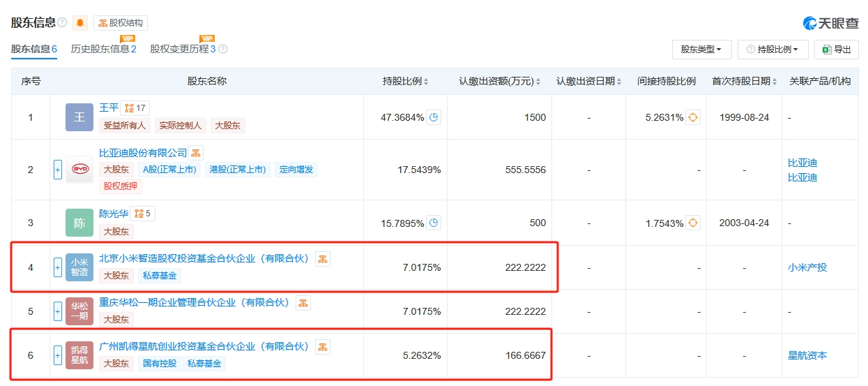Click the 受益所有人 tag

point(125,126)
